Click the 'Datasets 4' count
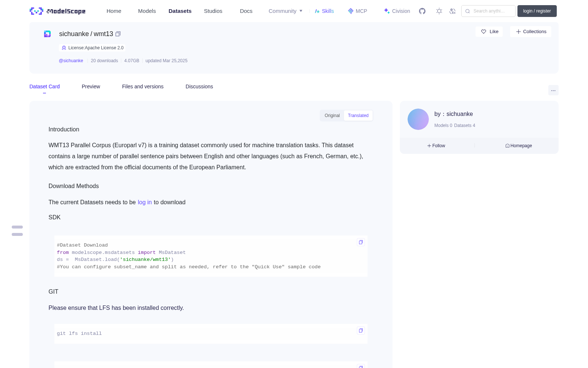588x368 pixels. [465, 125]
